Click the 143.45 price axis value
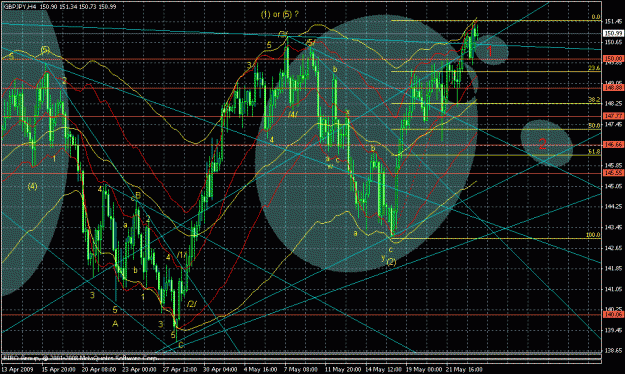625x374 pixels. click(613, 227)
